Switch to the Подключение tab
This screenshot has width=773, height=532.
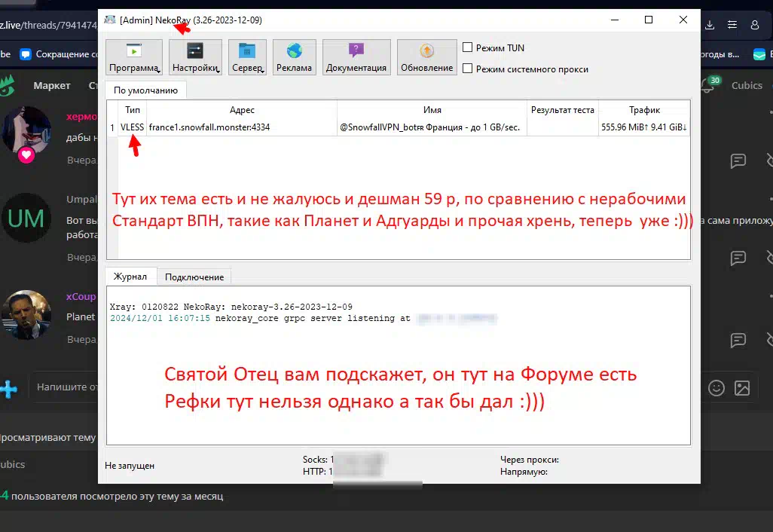click(x=194, y=277)
